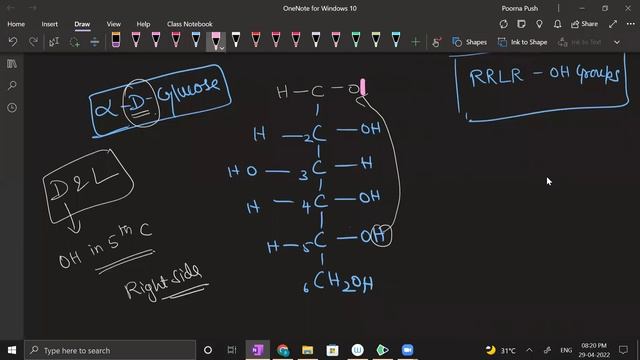Open the Help tab
The height and width of the screenshot is (360, 640).
coord(143,24)
